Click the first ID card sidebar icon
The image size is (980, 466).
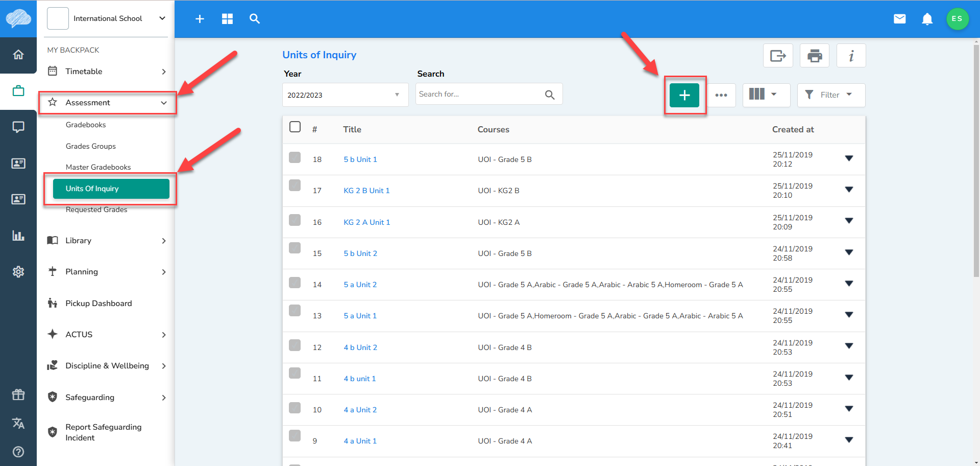point(18,164)
